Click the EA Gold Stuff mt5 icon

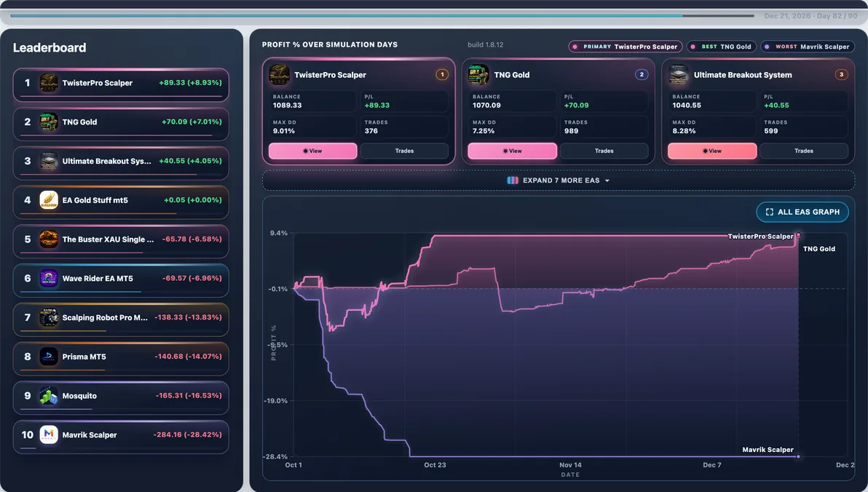(49, 200)
